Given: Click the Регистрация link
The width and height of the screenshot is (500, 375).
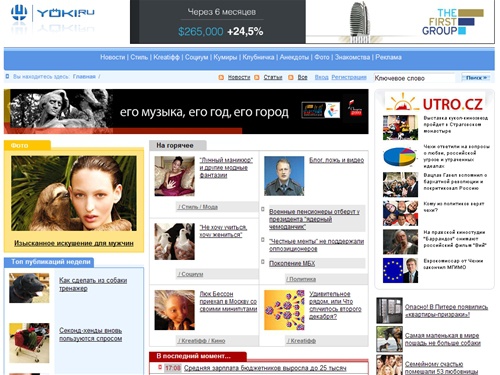Looking at the screenshot, I should coord(349,77).
